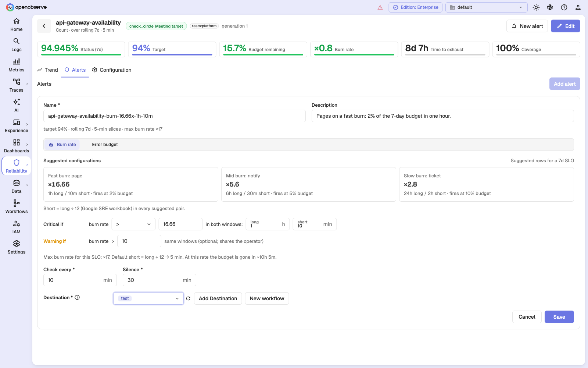Open Workflows in the sidebar
The image size is (588, 368).
tap(16, 207)
